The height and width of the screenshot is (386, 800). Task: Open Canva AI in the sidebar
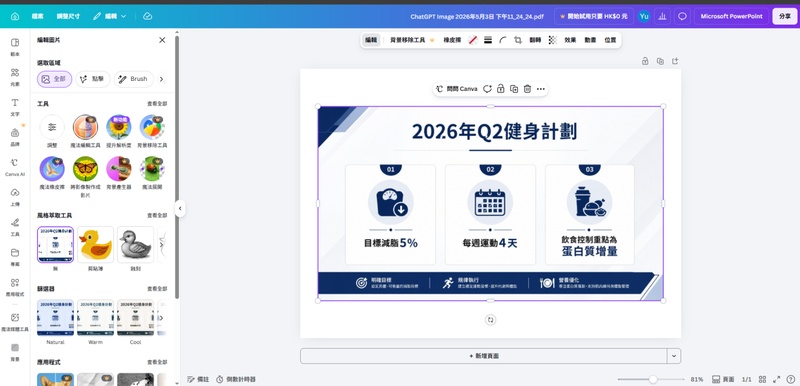15,166
